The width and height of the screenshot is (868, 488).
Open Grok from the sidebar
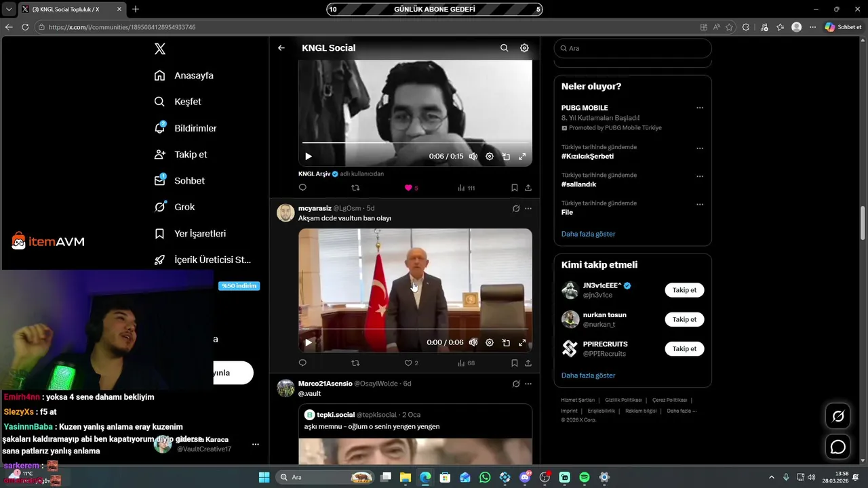174,207
